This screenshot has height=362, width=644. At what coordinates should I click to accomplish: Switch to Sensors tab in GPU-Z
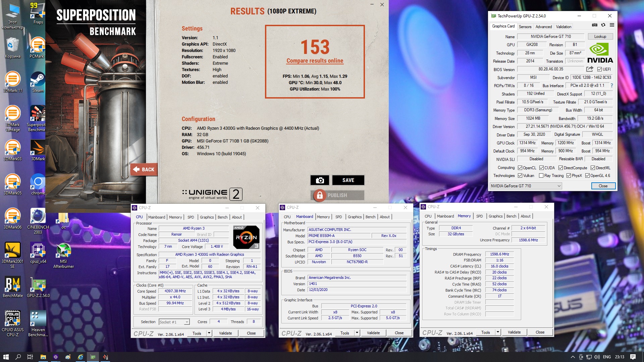click(525, 27)
